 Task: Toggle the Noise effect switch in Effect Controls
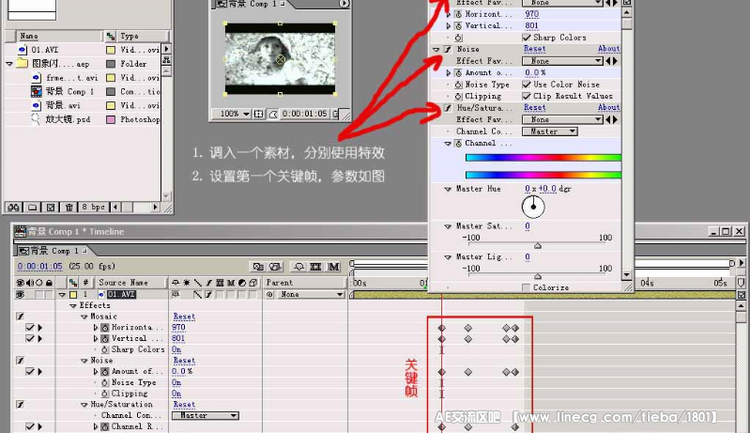click(448, 49)
